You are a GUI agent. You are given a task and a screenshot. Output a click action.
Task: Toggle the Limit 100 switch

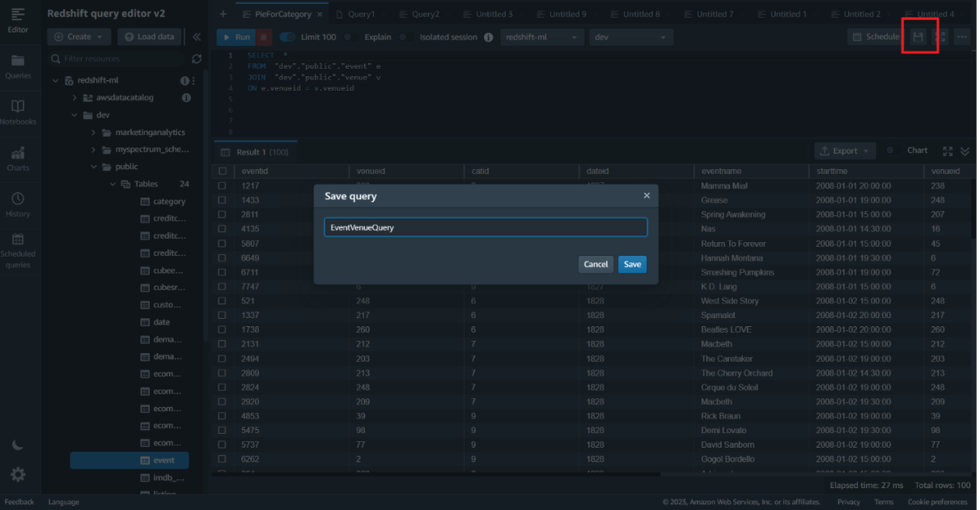(287, 37)
